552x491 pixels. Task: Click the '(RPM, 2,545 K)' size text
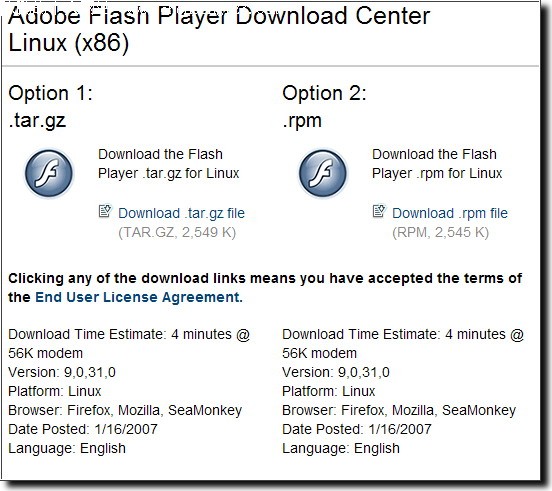440,233
